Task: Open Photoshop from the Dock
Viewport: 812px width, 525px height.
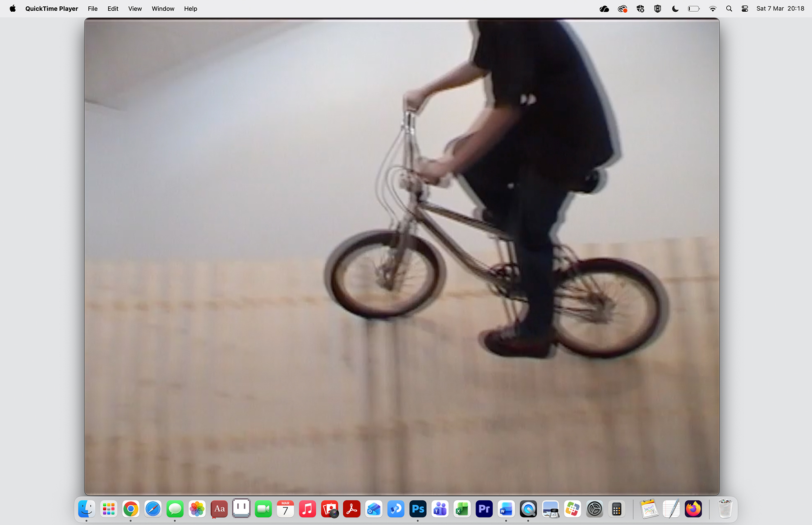Action: 418,509
